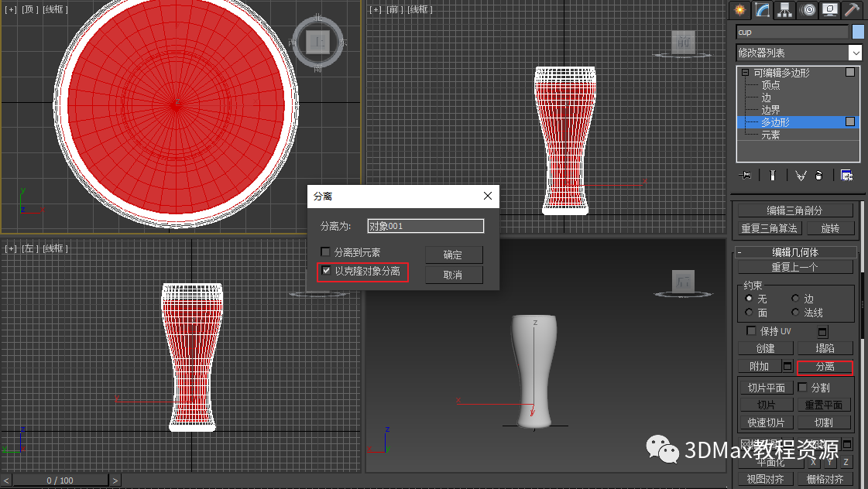Toggle 以克隆对象分离 checkbox

[x=326, y=271]
